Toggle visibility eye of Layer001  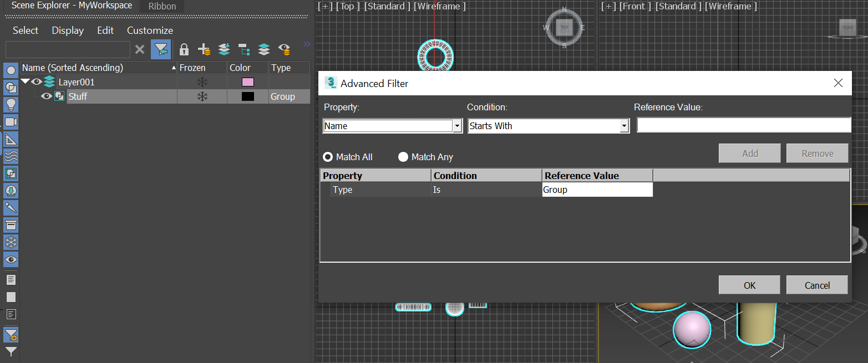[37, 82]
